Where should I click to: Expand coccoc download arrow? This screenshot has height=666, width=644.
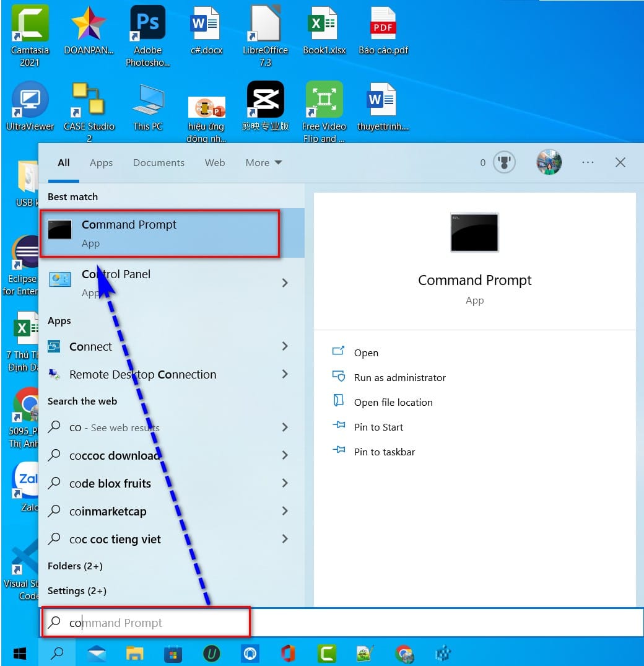[285, 455]
